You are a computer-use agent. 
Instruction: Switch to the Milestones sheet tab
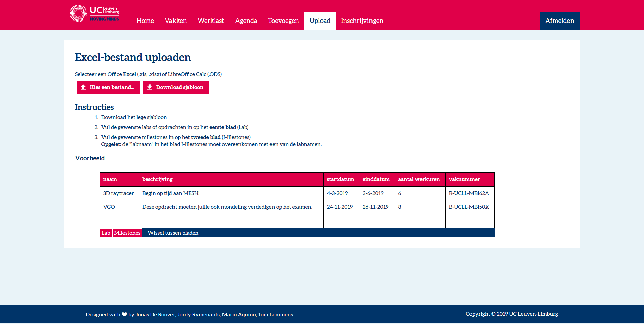click(x=127, y=233)
